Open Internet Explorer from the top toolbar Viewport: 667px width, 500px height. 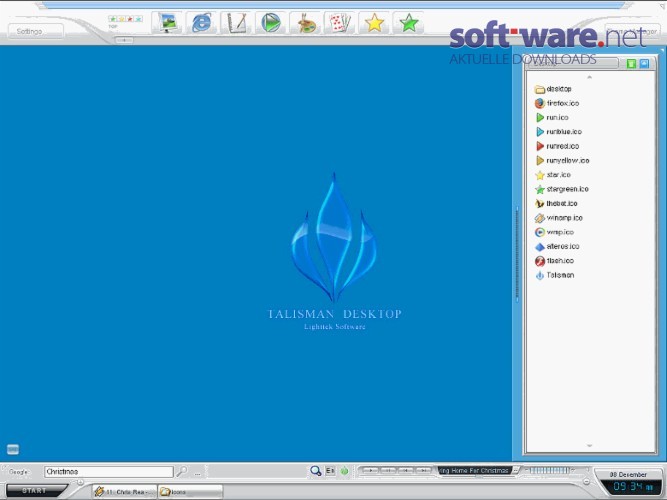(x=202, y=23)
